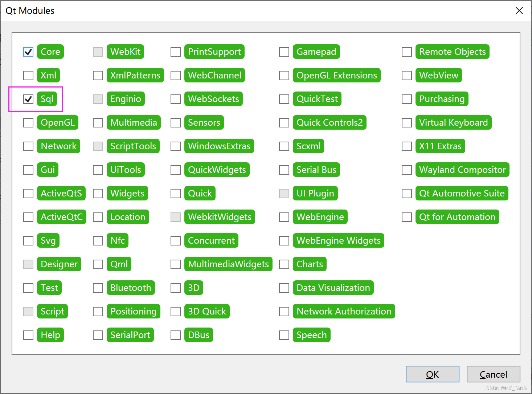Click the green Enginio label
Screen dimensions: 532x394
point(126,99)
